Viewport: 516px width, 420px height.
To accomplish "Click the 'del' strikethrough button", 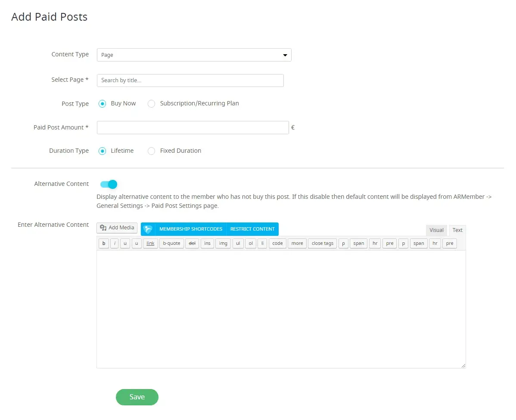I will (192, 244).
